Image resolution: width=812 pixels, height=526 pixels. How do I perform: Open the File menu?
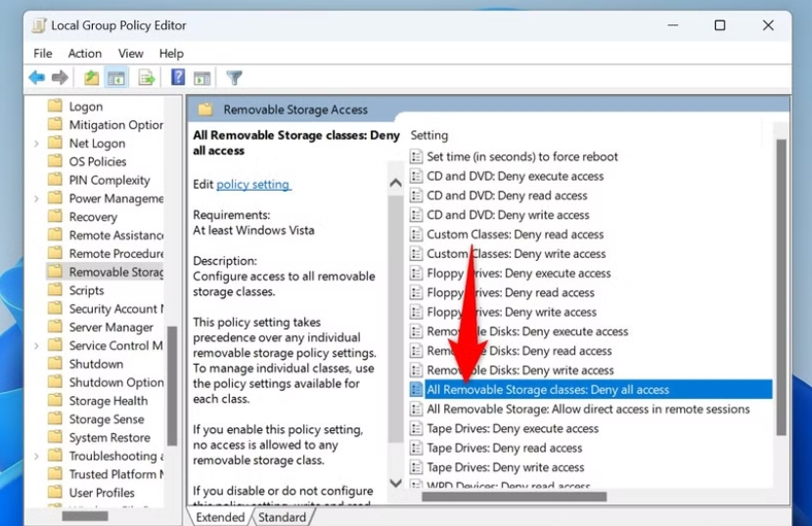42,54
